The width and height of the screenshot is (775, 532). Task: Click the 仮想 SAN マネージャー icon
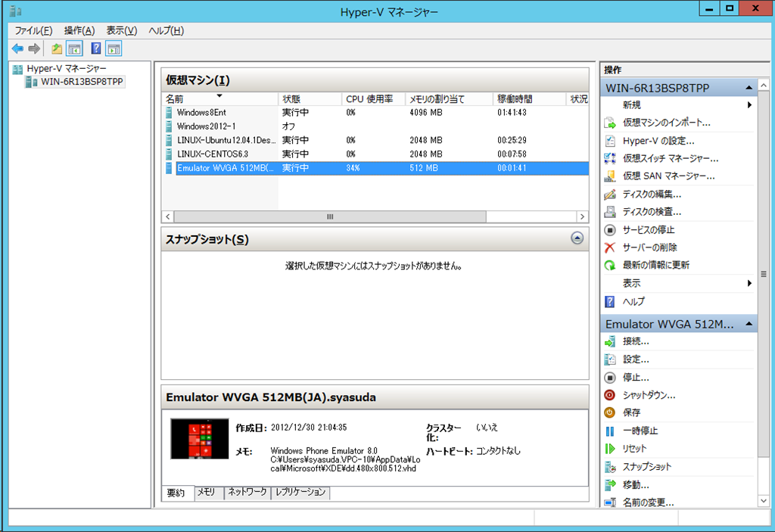pos(610,176)
